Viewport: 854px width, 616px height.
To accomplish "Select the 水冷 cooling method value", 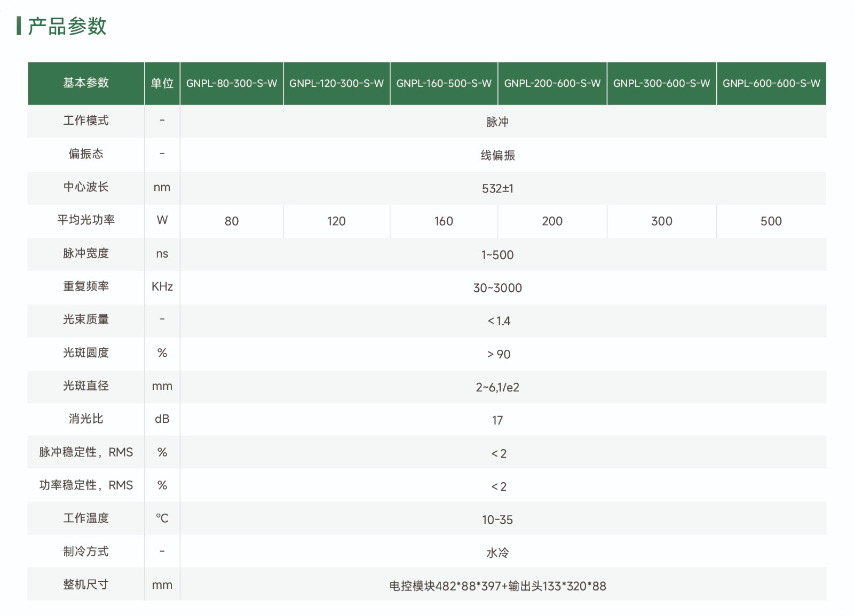I will click(x=497, y=553).
